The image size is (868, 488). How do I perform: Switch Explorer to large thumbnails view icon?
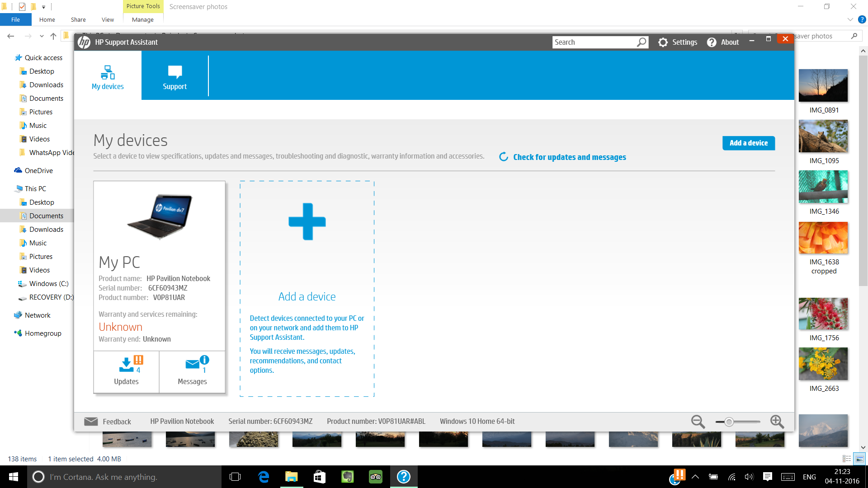(x=859, y=459)
